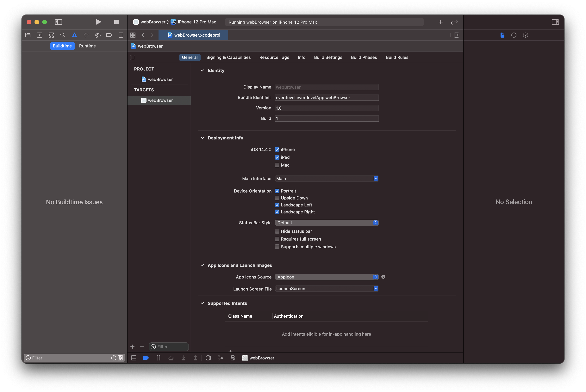Screen dimensions: 586x392
Task: Show the Quick Help inspector icon
Action: (x=526, y=35)
